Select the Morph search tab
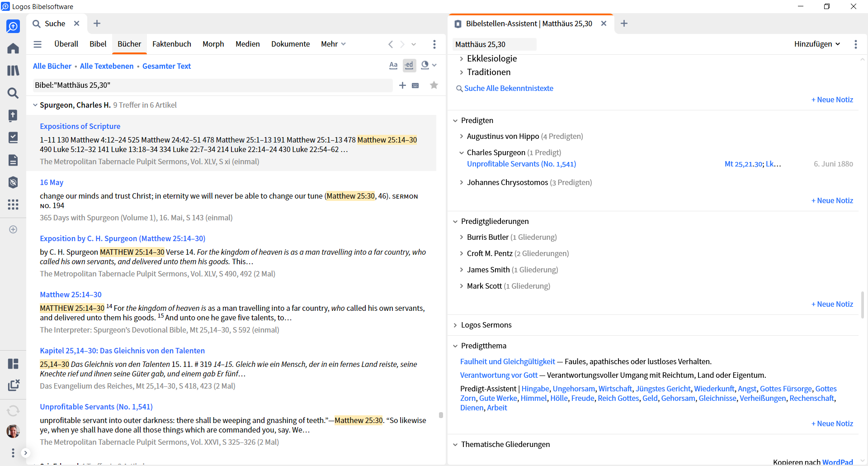Screen dimensions: 868x466 (x=213, y=44)
